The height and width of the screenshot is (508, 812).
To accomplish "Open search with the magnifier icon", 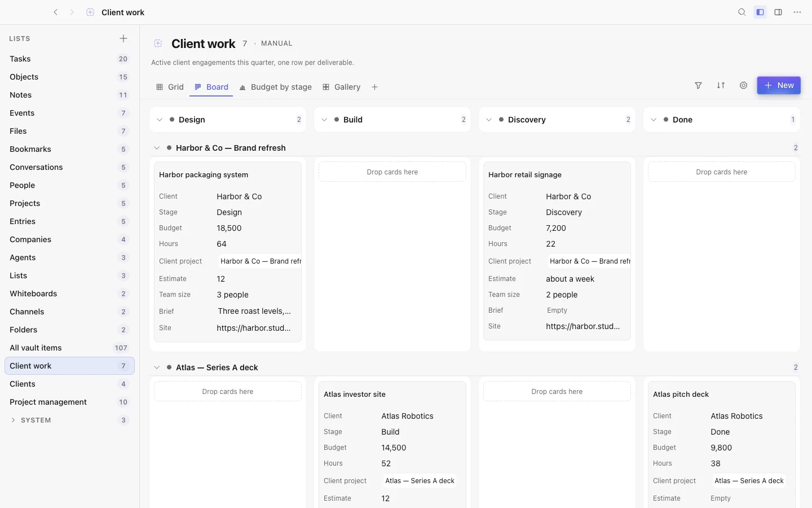I will pos(742,12).
